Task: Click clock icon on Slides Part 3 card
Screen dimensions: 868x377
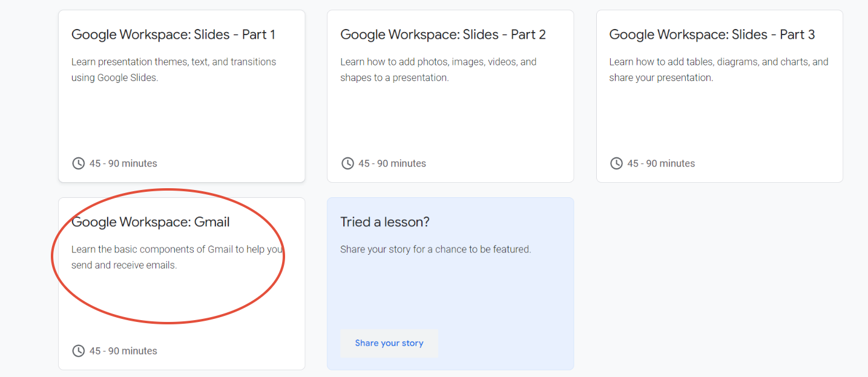Action: pos(616,163)
